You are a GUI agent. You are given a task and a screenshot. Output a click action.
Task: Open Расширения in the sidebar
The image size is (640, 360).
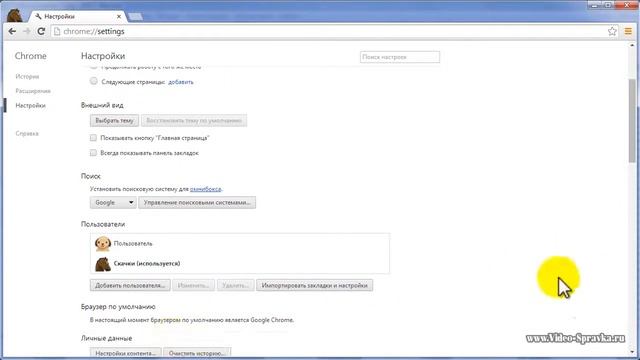pos(33,91)
